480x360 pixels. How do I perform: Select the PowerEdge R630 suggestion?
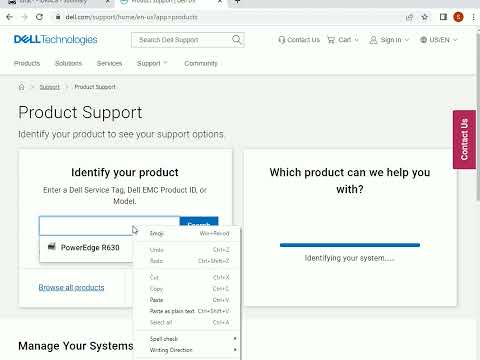(x=86, y=247)
